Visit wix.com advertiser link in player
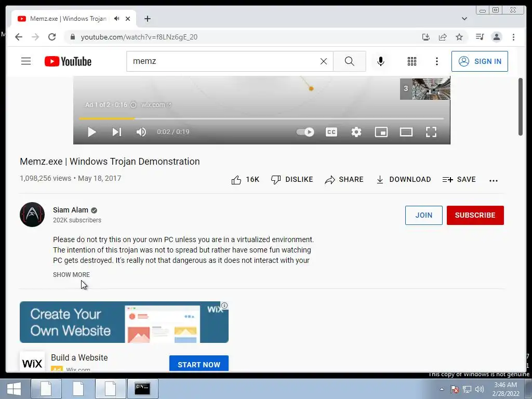 tap(156, 105)
